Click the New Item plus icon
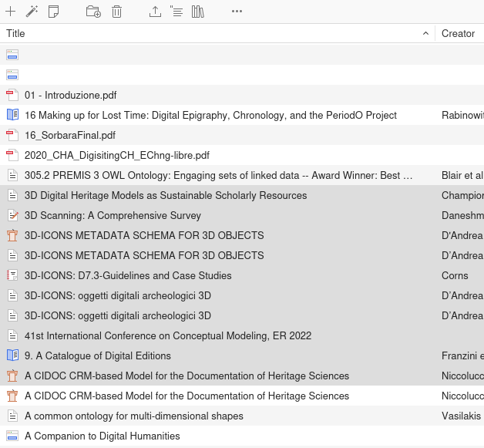This screenshot has width=484, height=448. pyautogui.click(x=11, y=12)
